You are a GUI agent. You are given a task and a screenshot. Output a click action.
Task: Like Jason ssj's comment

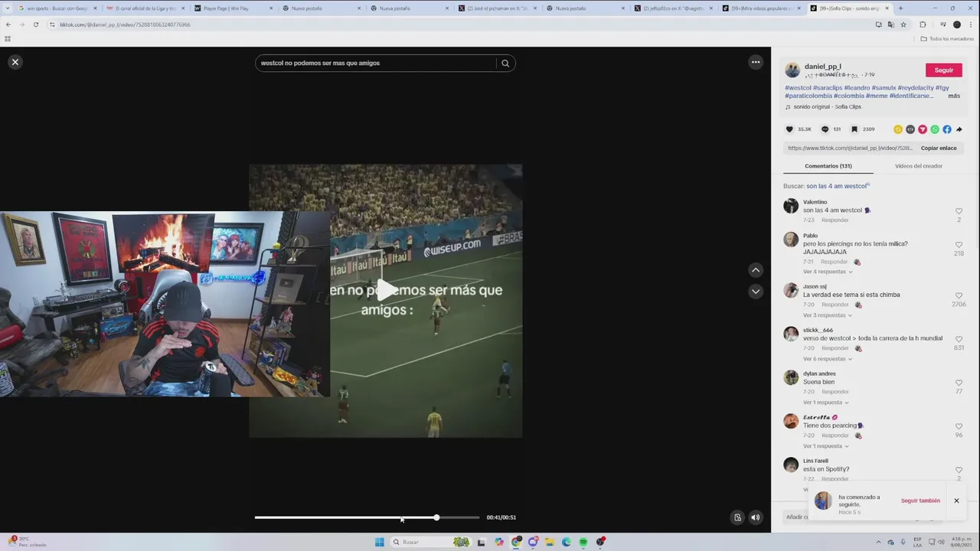959,295
